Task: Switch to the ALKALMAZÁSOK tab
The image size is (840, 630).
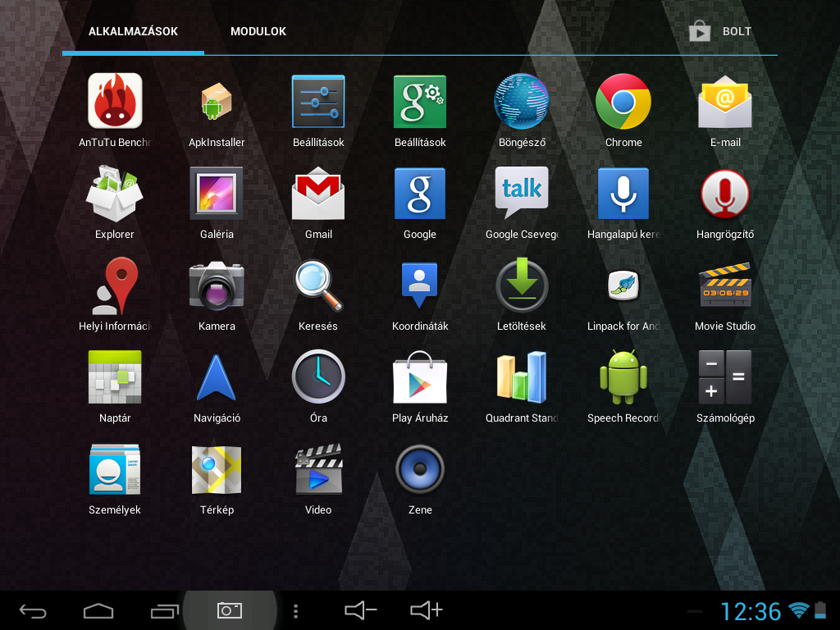Action: [x=133, y=31]
